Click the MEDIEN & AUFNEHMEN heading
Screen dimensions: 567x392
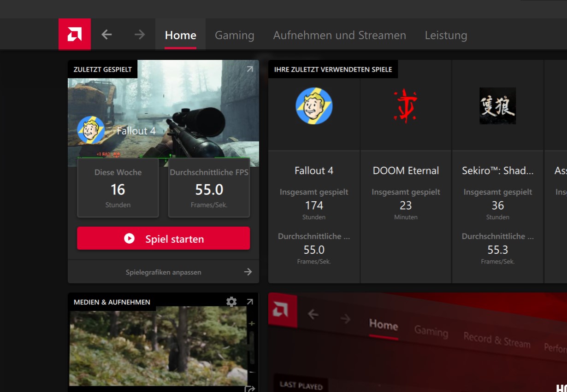click(112, 302)
